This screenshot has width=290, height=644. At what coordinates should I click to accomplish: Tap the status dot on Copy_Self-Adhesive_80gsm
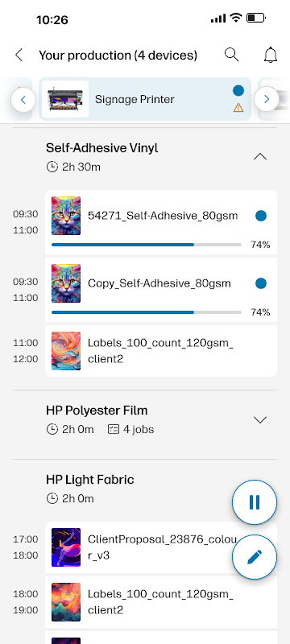point(261,283)
